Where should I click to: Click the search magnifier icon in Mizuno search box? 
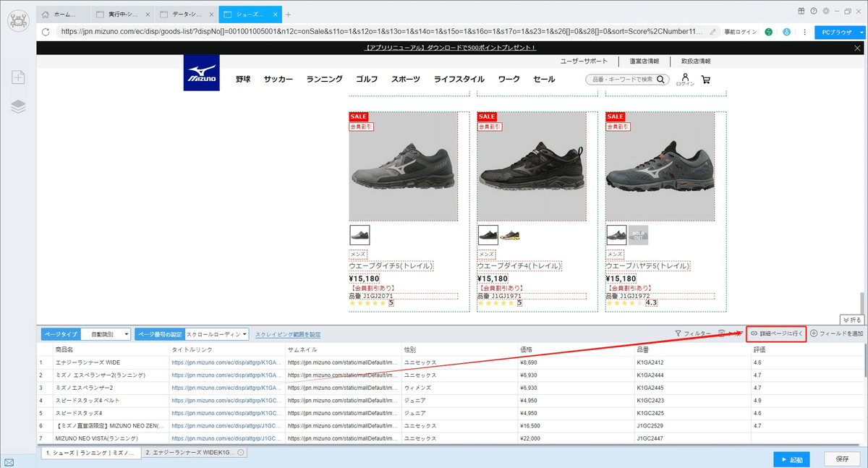click(660, 79)
